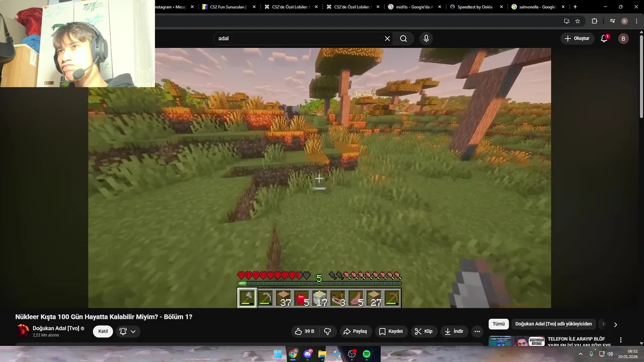Click the Katıl join button

(x=103, y=331)
